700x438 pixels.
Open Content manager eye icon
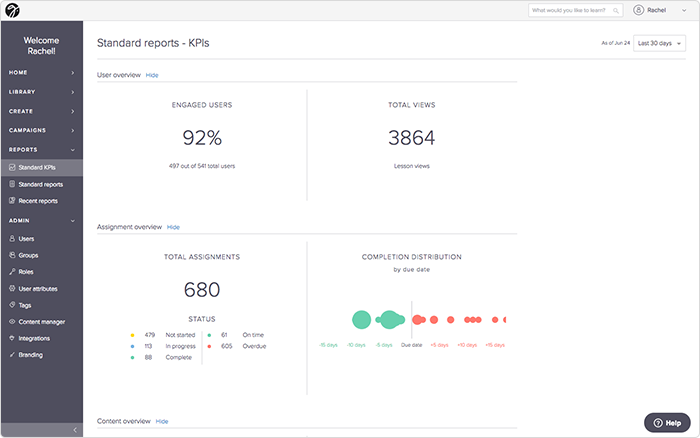(12, 321)
